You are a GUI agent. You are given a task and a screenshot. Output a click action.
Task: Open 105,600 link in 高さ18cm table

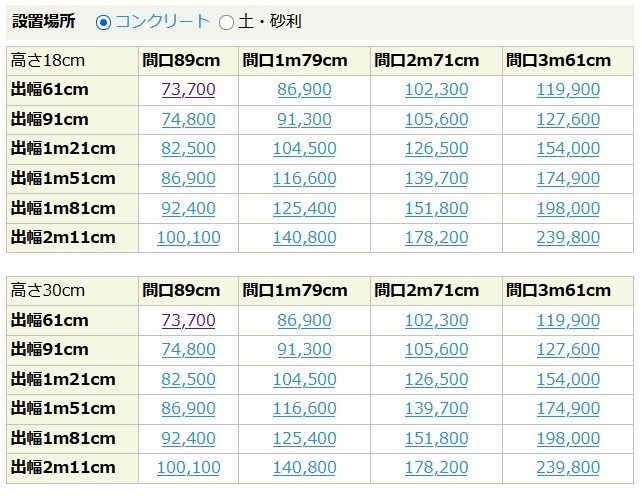[436, 119]
